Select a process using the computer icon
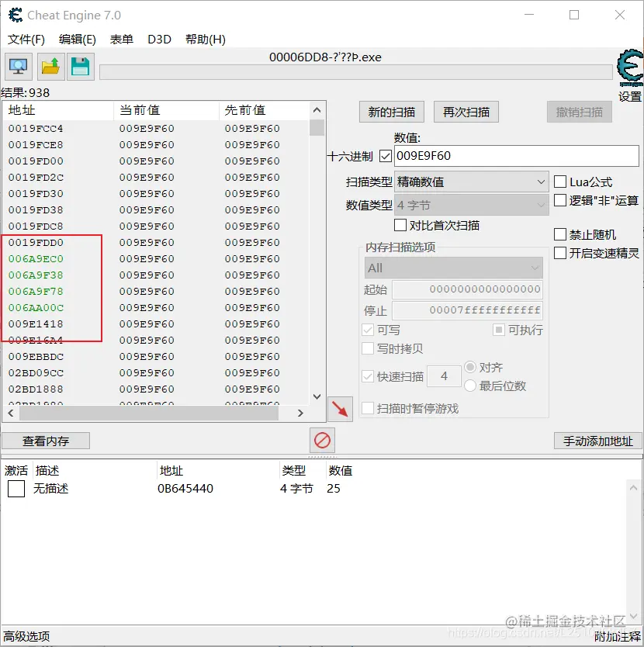Image resolution: width=644 pixels, height=647 pixels. (x=17, y=67)
